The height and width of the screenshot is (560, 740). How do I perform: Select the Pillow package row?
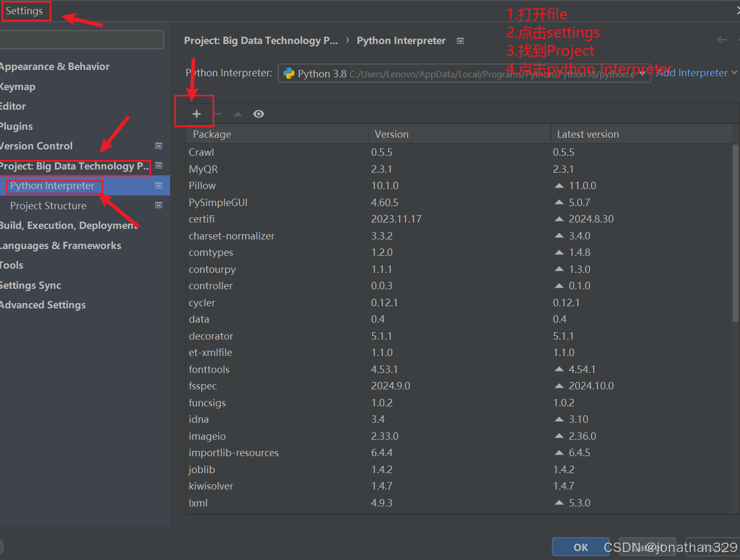click(x=459, y=185)
